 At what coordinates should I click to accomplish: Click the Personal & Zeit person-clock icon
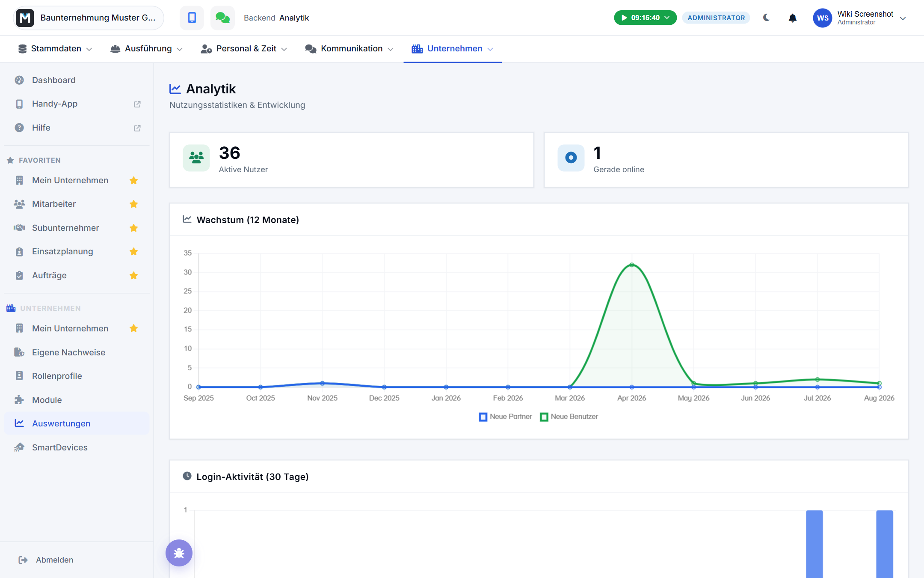[207, 49]
